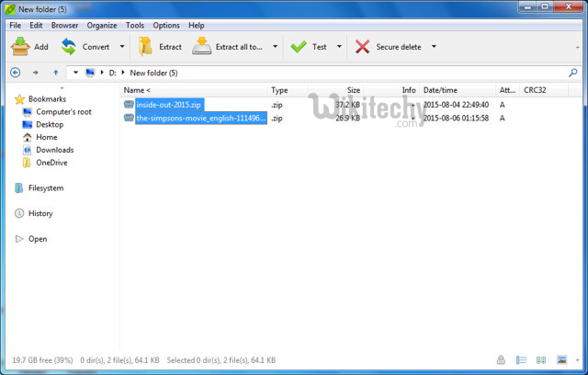The width and height of the screenshot is (588, 375).
Task: Open Computer's root in the sidebar
Action: (63, 112)
